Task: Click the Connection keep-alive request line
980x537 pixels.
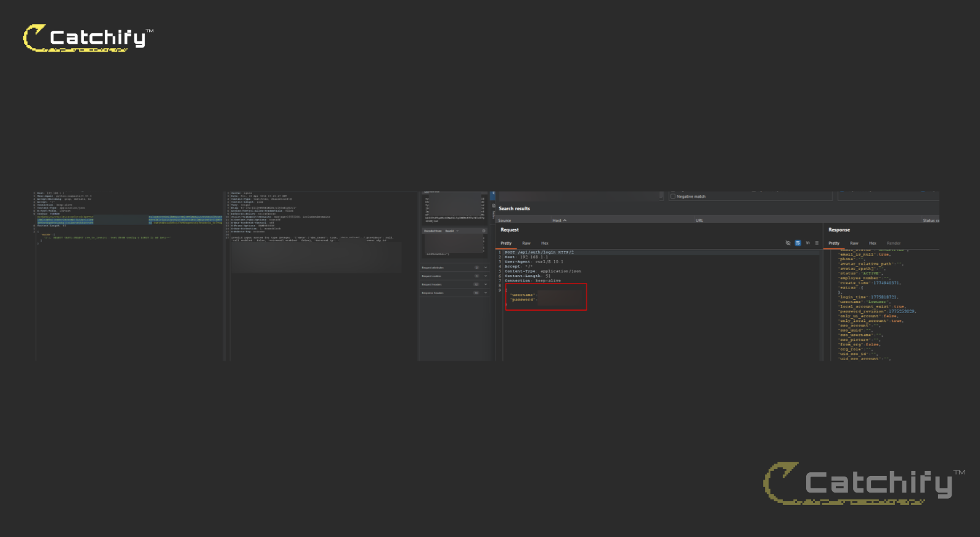Action: 533,281
